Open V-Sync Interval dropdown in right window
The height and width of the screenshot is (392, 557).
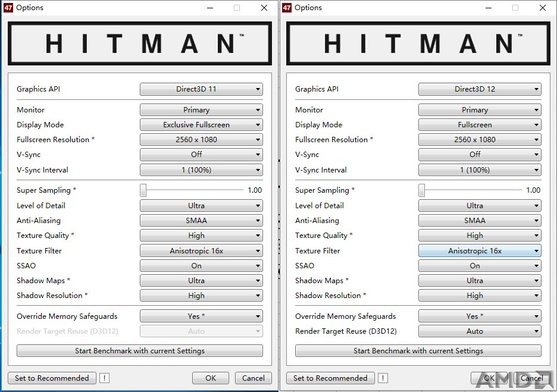(x=480, y=170)
